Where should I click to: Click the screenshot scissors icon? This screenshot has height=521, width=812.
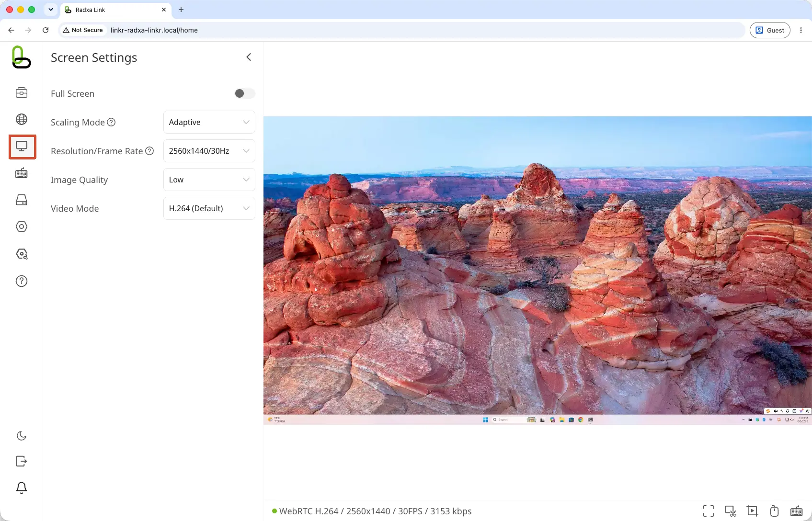[731, 511]
